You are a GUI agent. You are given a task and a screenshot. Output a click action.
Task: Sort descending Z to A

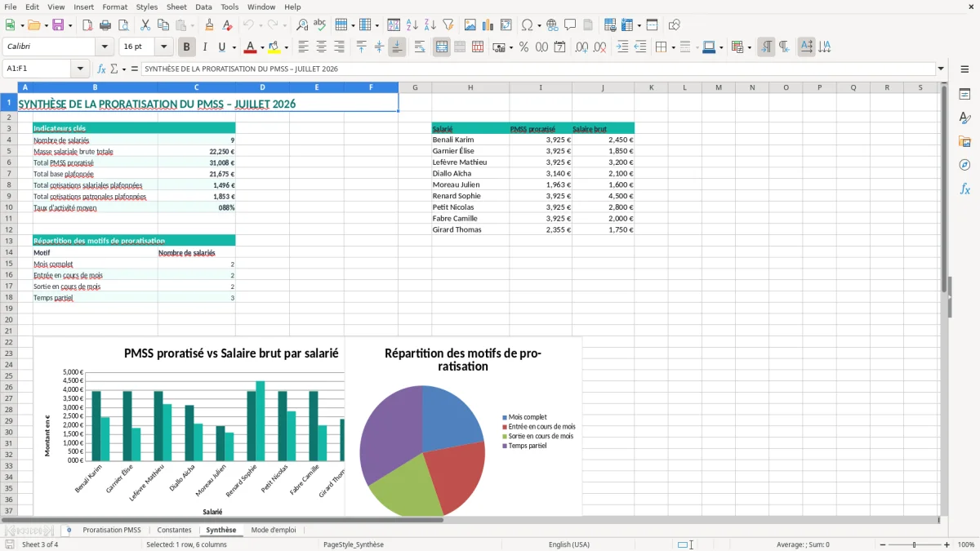point(430,25)
